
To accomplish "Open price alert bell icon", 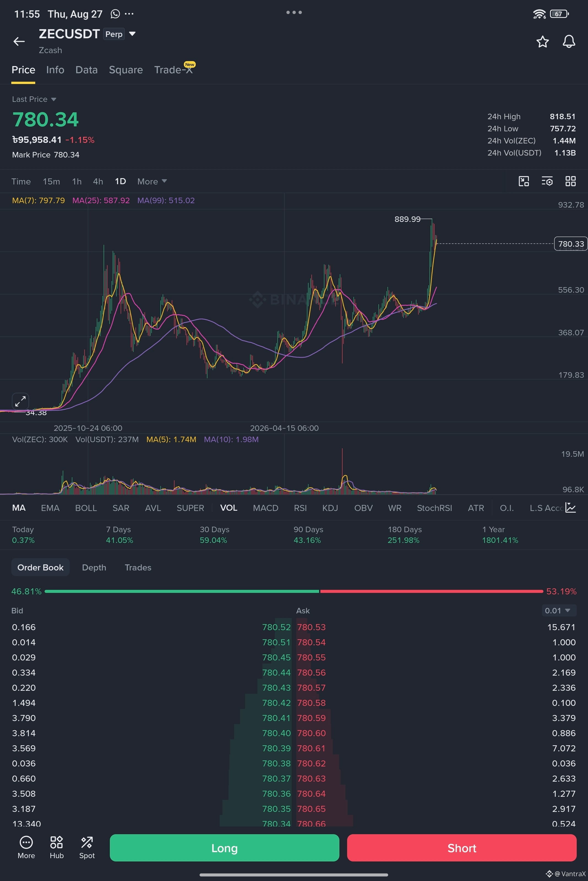I will (569, 41).
